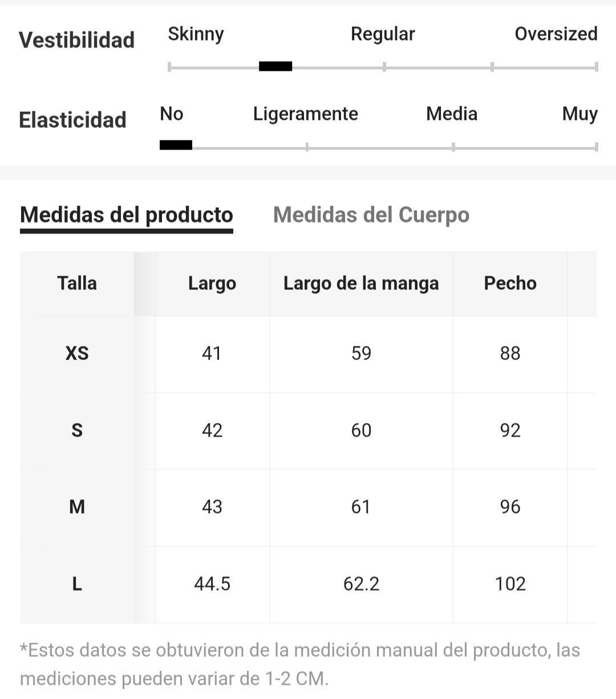616x699 pixels.
Task: Select the S size row label
Action: point(77,430)
